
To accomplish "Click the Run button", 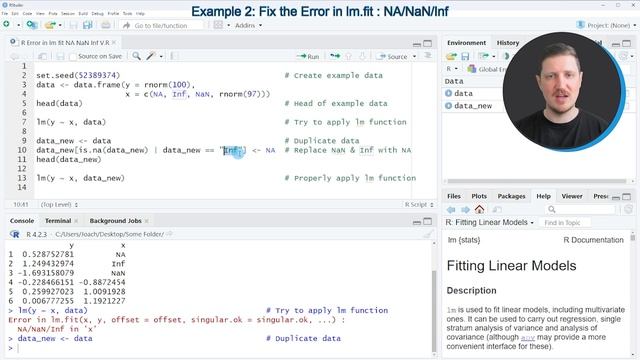I will point(308,56).
